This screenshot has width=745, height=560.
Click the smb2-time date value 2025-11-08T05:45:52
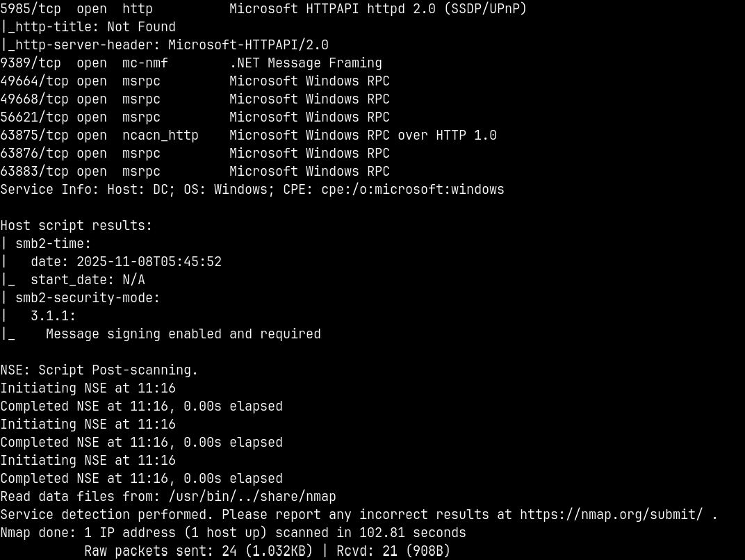(149, 262)
